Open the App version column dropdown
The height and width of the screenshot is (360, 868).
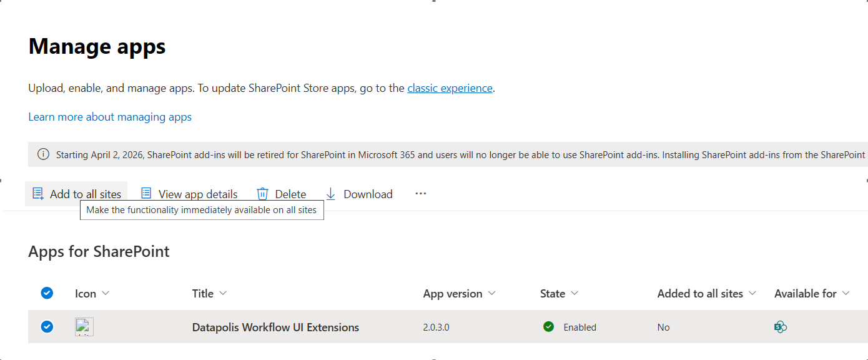coord(491,293)
